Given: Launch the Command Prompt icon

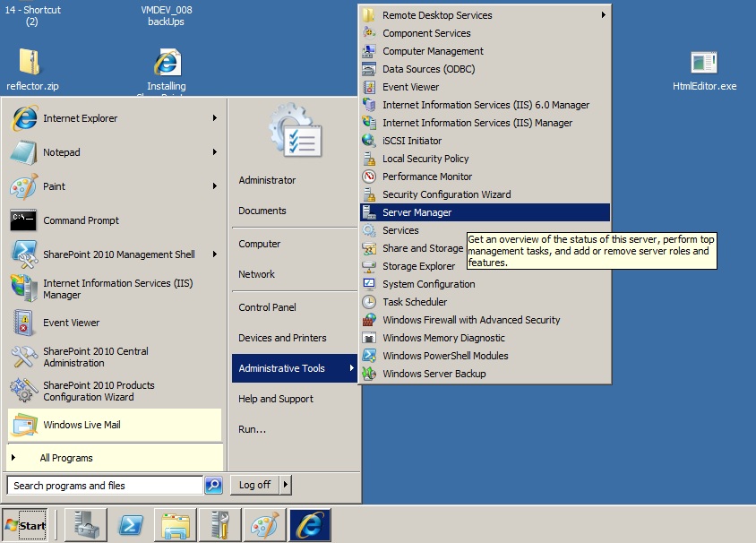Looking at the screenshot, I should 23,220.
